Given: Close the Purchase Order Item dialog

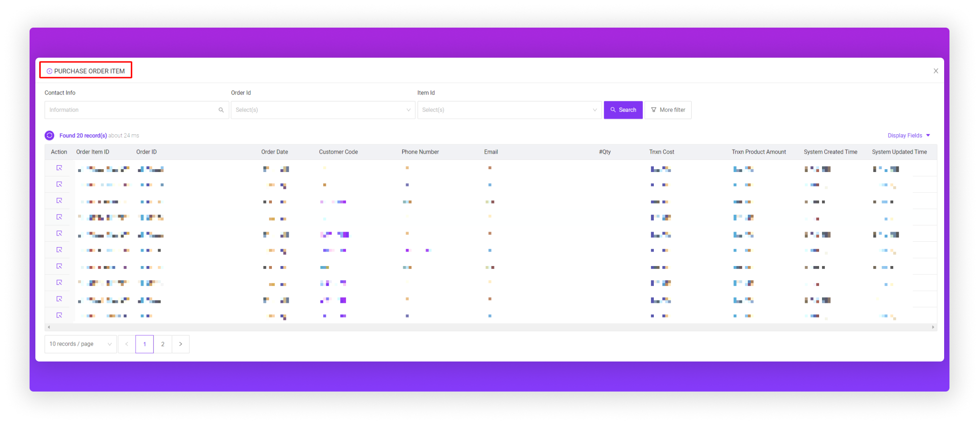Looking at the screenshot, I should click(x=935, y=71).
